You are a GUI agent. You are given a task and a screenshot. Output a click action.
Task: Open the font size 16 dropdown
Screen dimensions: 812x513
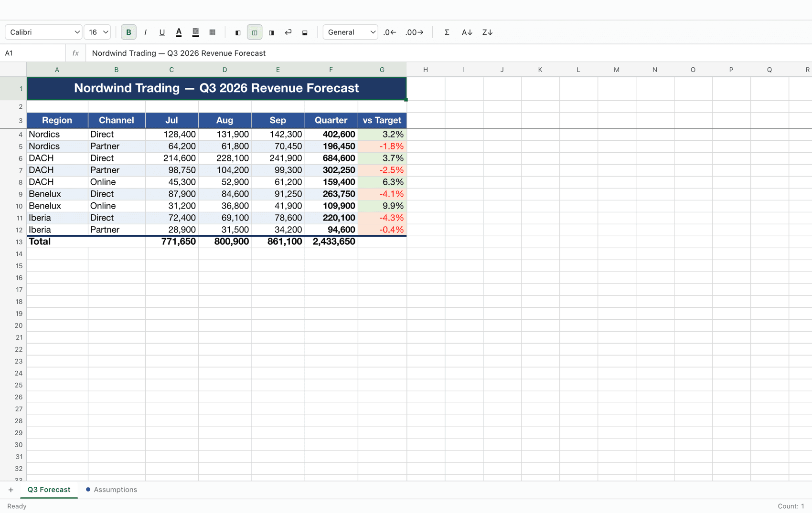97,32
